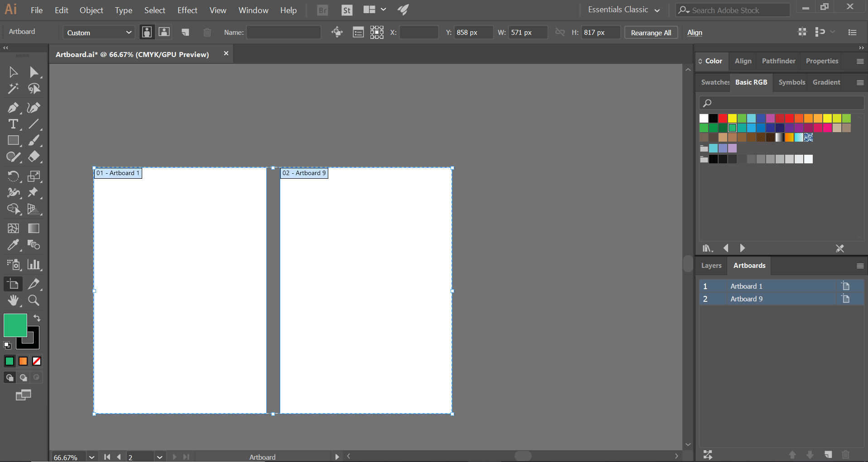Open the Swatches panel options menu

pos(860,82)
